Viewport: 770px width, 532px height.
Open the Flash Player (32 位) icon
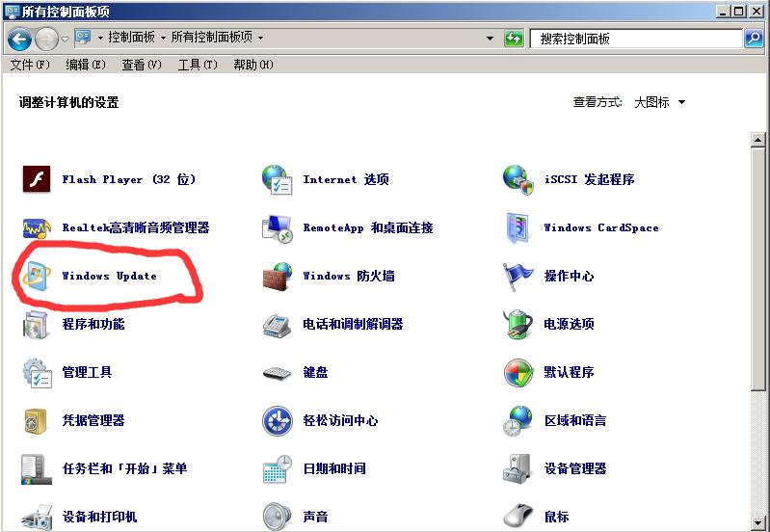[37, 179]
